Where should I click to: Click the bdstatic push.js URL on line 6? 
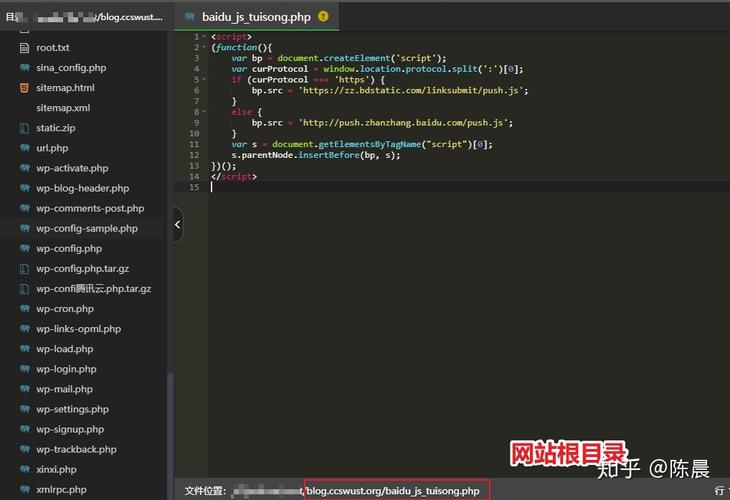coord(411,90)
